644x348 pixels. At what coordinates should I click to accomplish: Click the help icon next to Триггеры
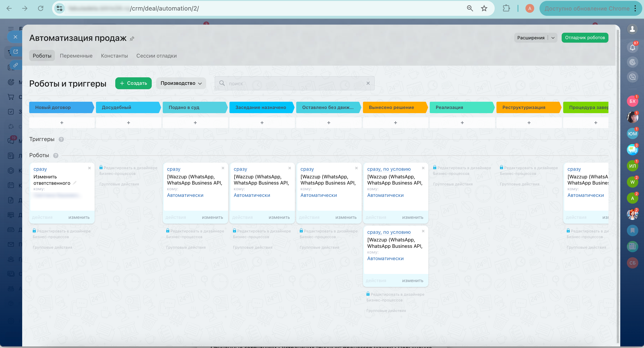[x=61, y=139]
